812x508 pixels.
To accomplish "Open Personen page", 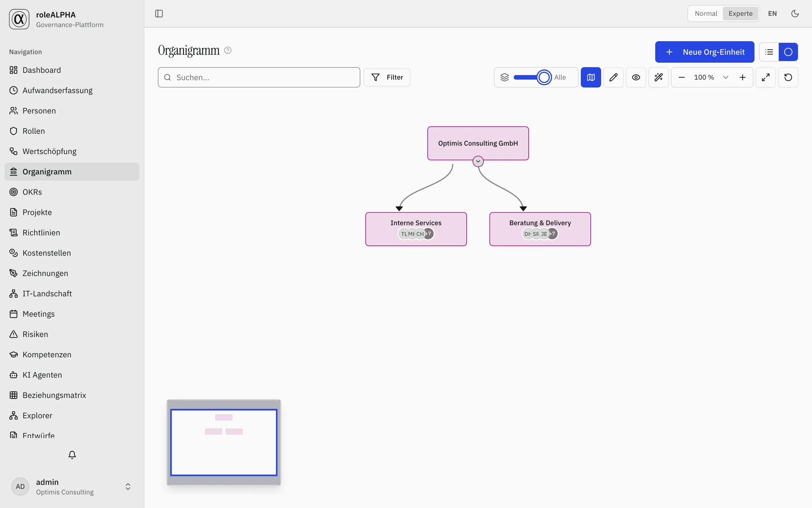I will (x=72, y=111).
